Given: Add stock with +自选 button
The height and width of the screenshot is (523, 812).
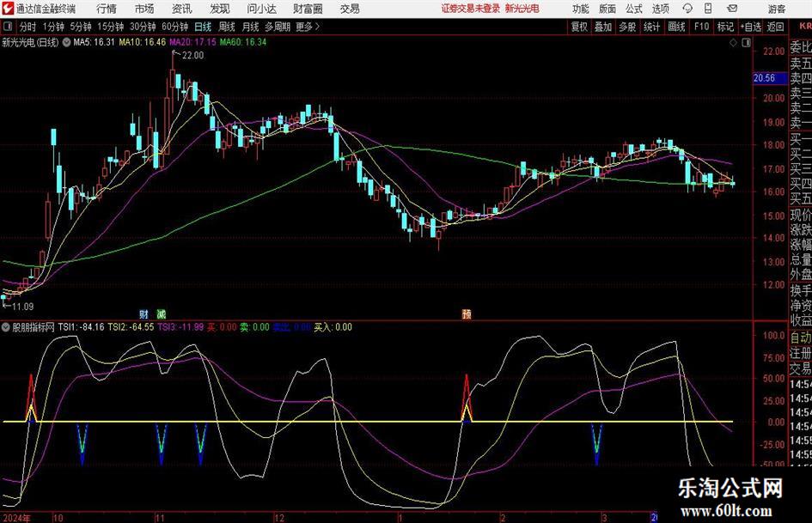Looking at the screenshot, I should click(750, 27).
